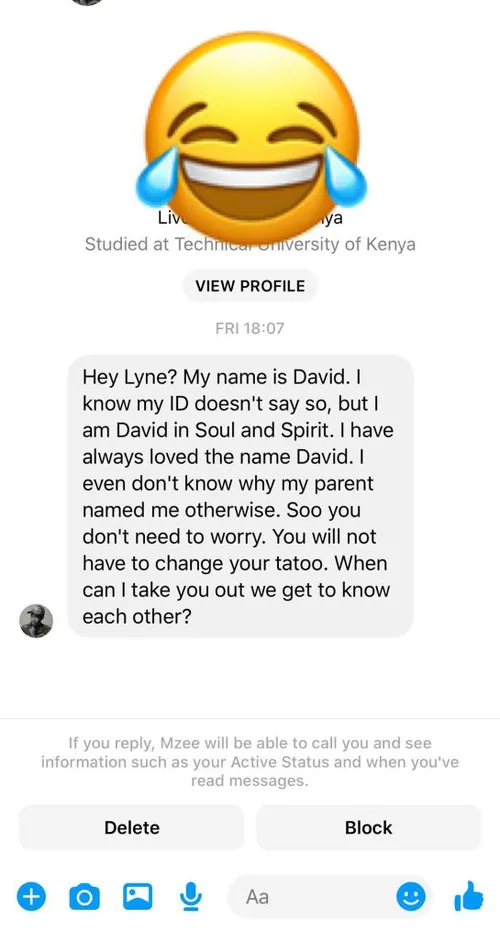Tap the partially hidden Lives in line
This screenshot has width=500, height=939.
250,219
